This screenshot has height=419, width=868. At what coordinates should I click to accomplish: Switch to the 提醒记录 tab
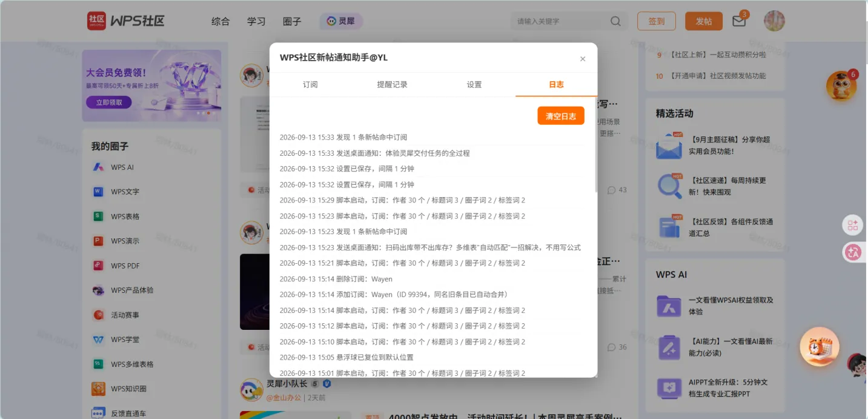393,85
